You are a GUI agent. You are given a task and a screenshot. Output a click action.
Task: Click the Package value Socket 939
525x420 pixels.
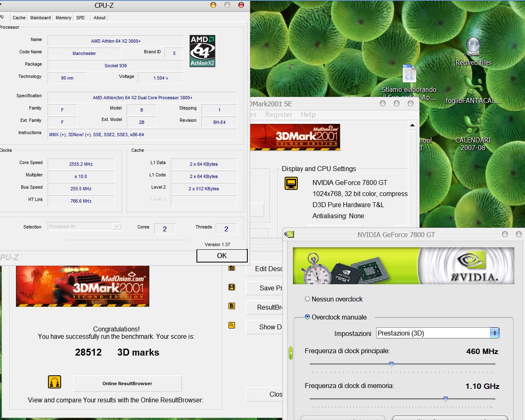pos(116,66)
